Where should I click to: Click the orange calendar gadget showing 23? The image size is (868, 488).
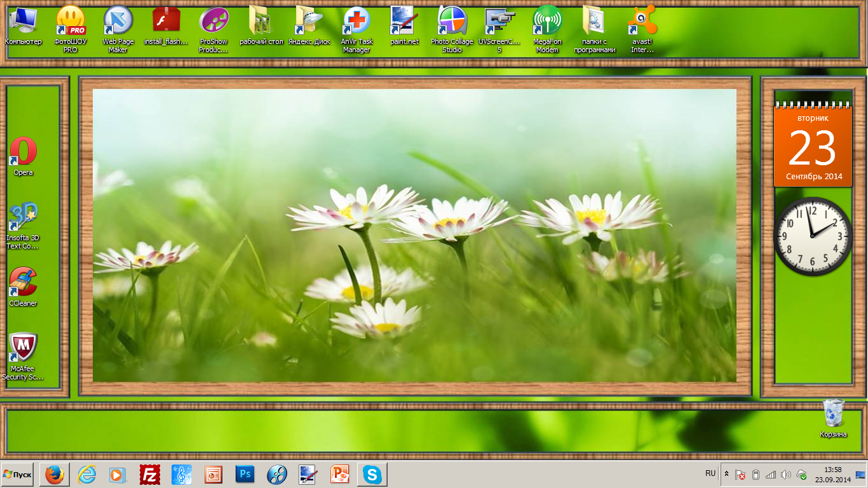click(812, 147)
